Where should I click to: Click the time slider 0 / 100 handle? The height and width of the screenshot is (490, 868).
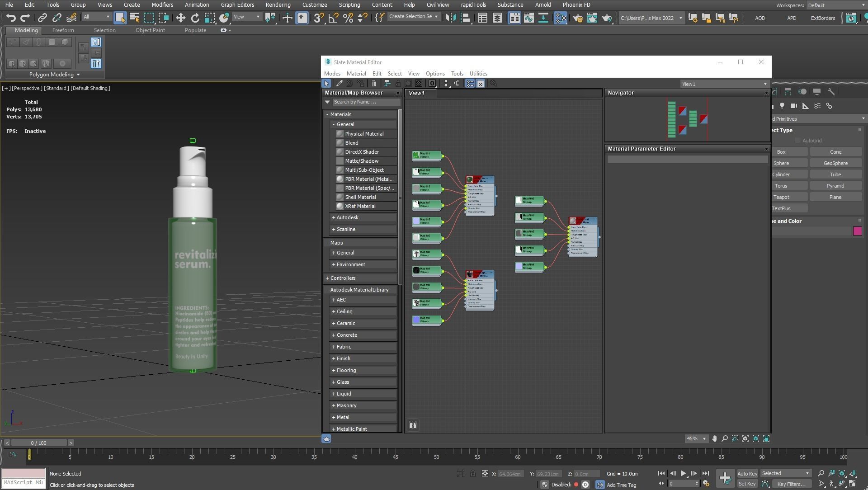[x=39, y=443]
